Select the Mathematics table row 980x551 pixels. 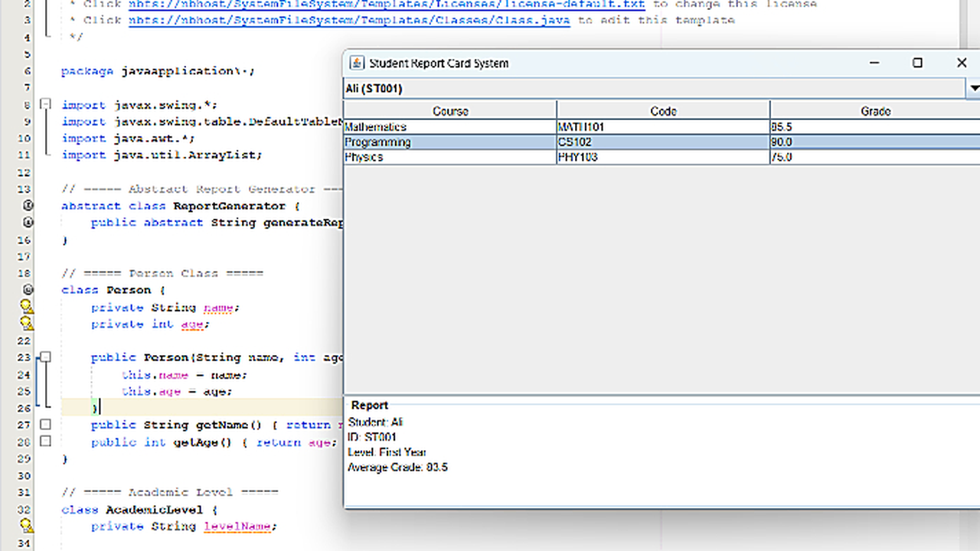pyautogui.click(x=450, y=127)
